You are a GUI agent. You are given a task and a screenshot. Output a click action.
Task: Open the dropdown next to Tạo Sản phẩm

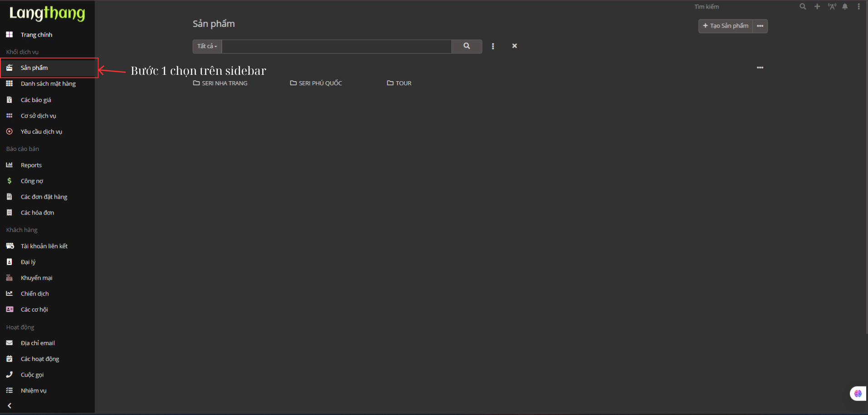[x=760, y=26]
